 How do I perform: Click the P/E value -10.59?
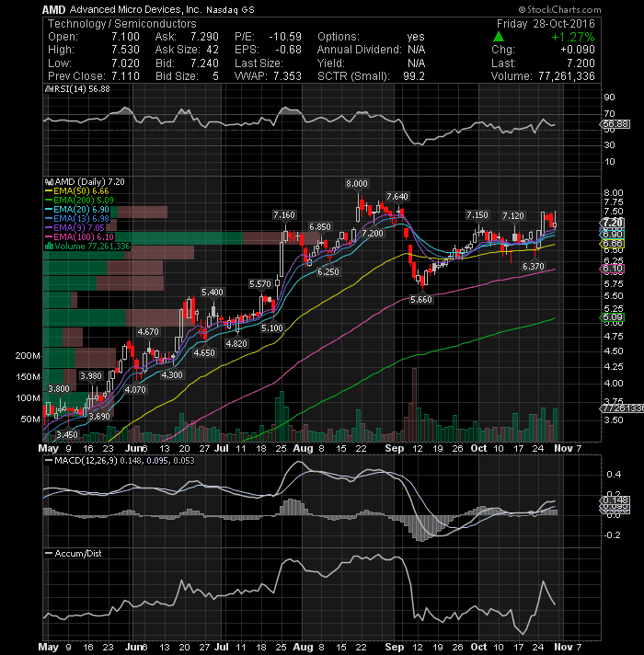[x=285, y=37]
